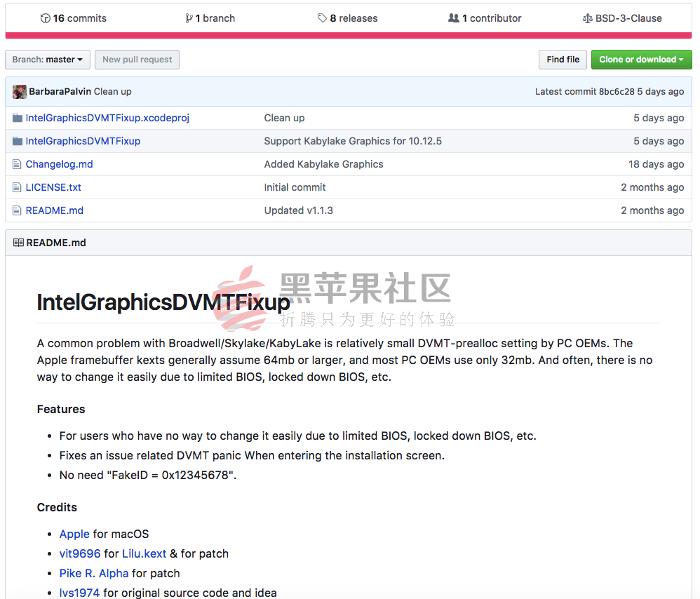
Task: Open Added Kabylake Graphics commit message
Action: pos(323,164)
